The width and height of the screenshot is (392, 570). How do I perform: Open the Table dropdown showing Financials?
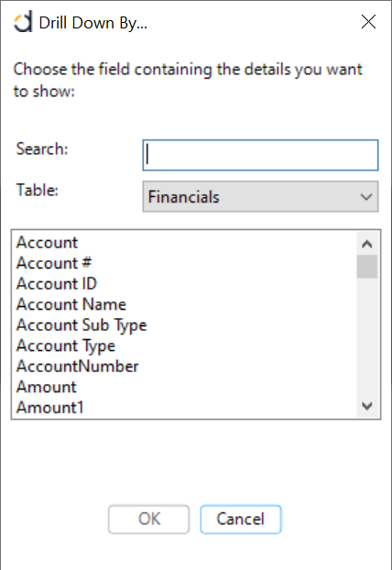[x=260, y=197]
